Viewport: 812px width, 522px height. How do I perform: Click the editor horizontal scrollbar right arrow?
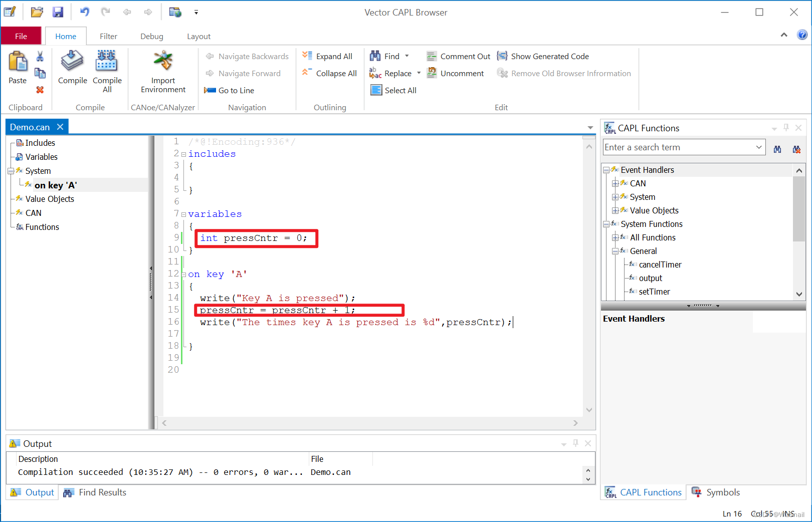click(x=575, y=423)
